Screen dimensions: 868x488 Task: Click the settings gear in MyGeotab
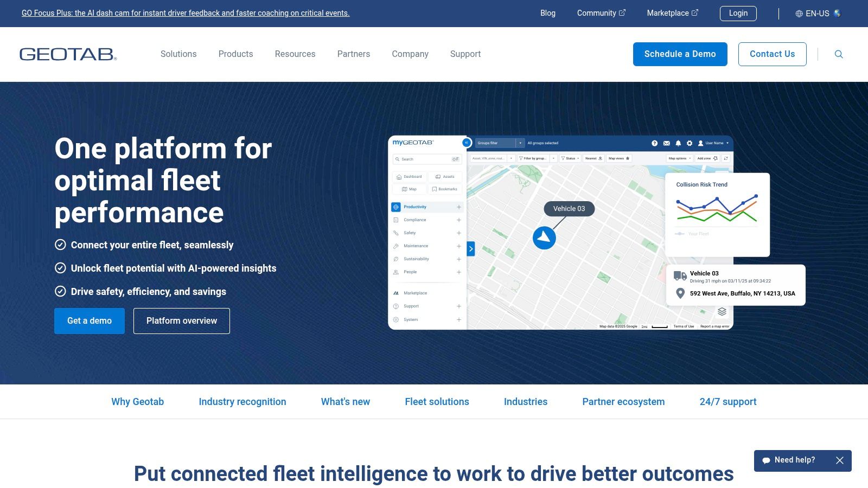click(690, 143)
